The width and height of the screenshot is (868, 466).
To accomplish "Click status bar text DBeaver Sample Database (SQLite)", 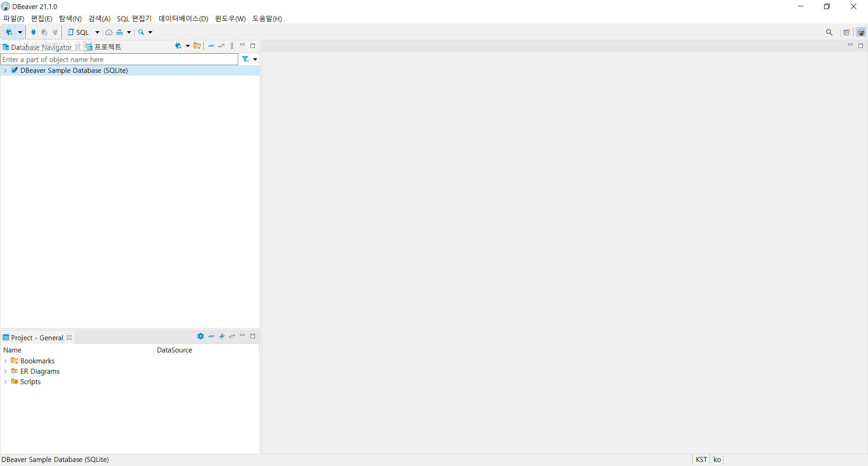I will [55, 460].
